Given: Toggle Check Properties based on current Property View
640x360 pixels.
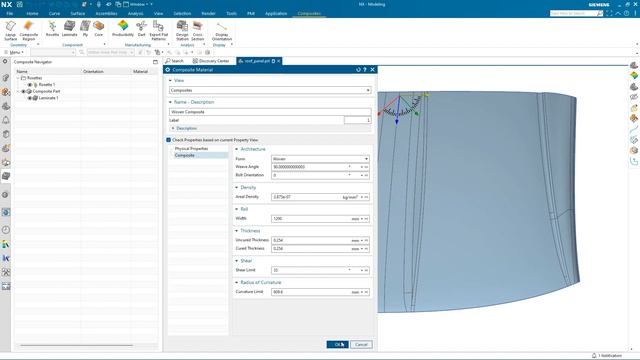Looking at the screenshot, I should click(x=169, y=140).
